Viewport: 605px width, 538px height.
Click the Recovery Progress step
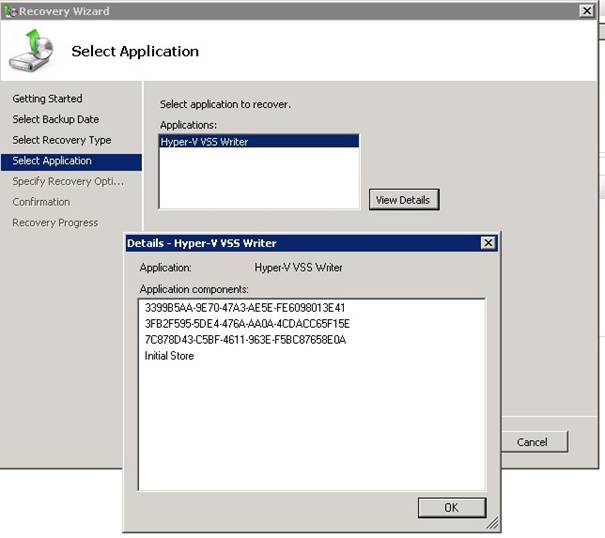coord(55,223)
